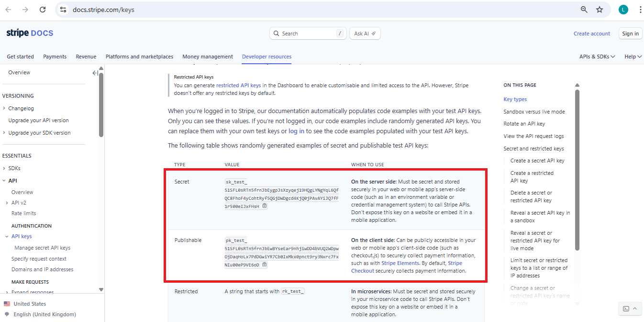This screenshot has height=322, width=644.
Task: Click the search magnifier icon in Stripe search
Action: pyautogui.click(x=277, y=34)
